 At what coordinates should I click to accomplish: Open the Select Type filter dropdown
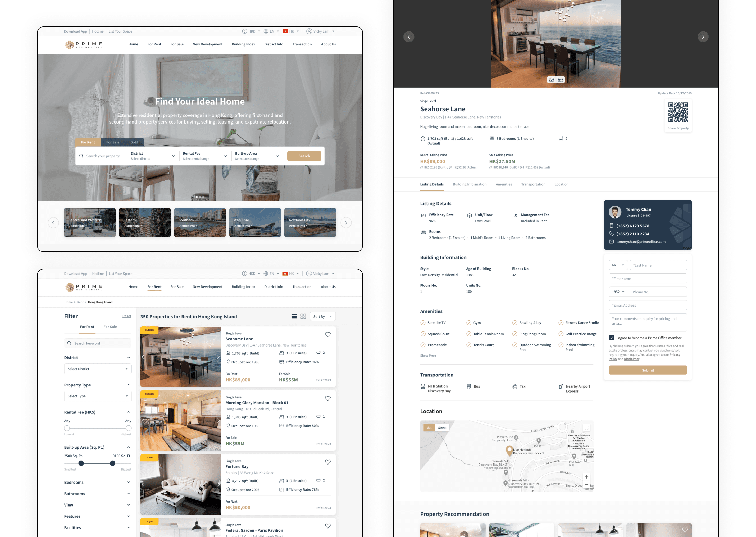point(98,396)
